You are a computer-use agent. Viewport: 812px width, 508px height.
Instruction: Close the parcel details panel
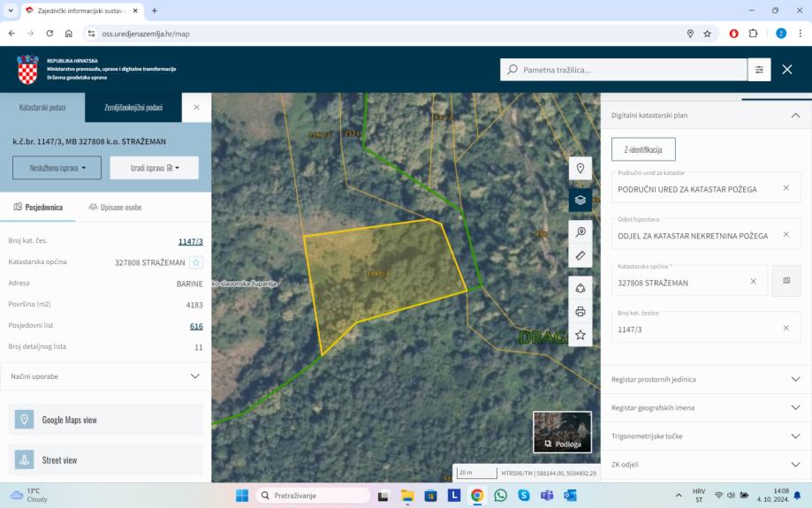point(196,107)
